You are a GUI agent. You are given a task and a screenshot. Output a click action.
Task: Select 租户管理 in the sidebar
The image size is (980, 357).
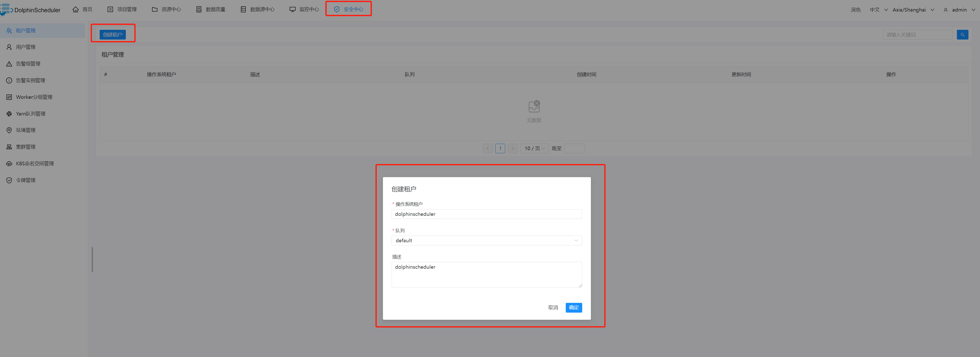[x=43, y=31]
